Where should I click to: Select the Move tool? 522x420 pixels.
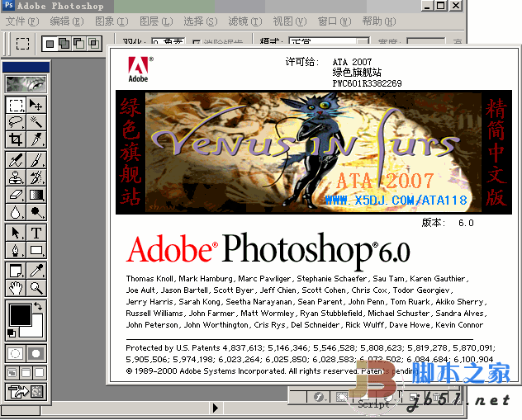[x=36, y=105]
